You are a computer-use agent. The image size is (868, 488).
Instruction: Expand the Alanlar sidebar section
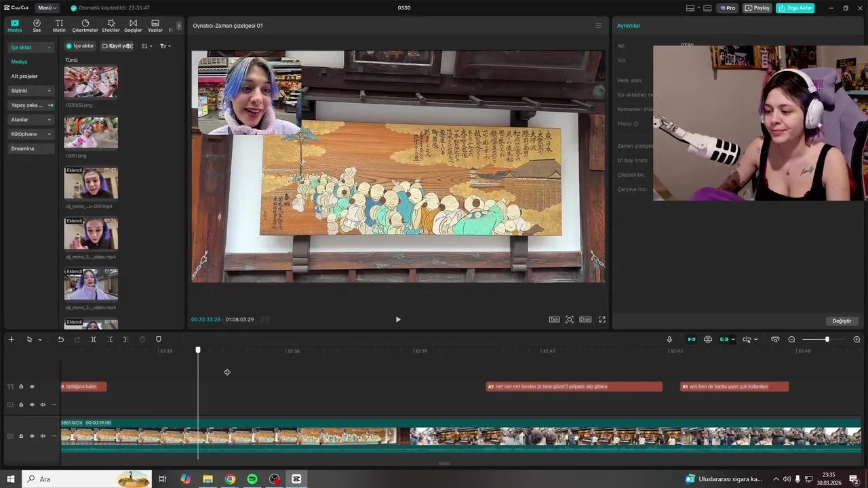pos(31,119)
